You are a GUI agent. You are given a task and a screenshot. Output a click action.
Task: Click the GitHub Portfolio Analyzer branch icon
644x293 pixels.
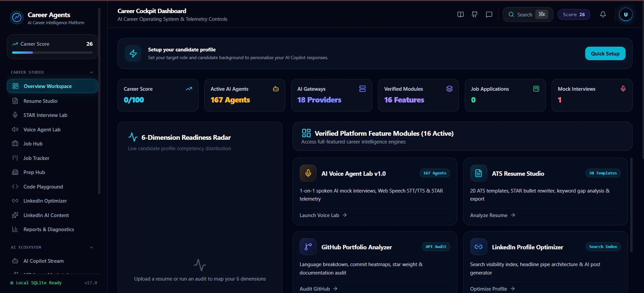coord(308,247)
